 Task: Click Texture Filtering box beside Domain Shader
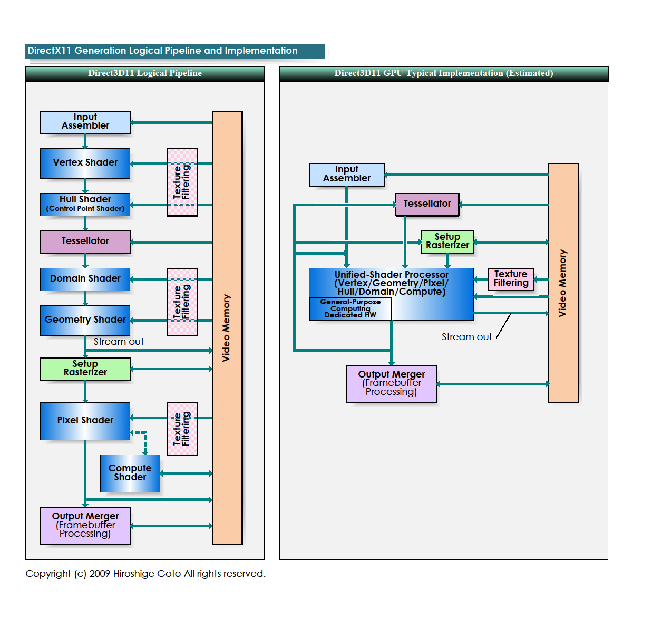tap(182, 302)
